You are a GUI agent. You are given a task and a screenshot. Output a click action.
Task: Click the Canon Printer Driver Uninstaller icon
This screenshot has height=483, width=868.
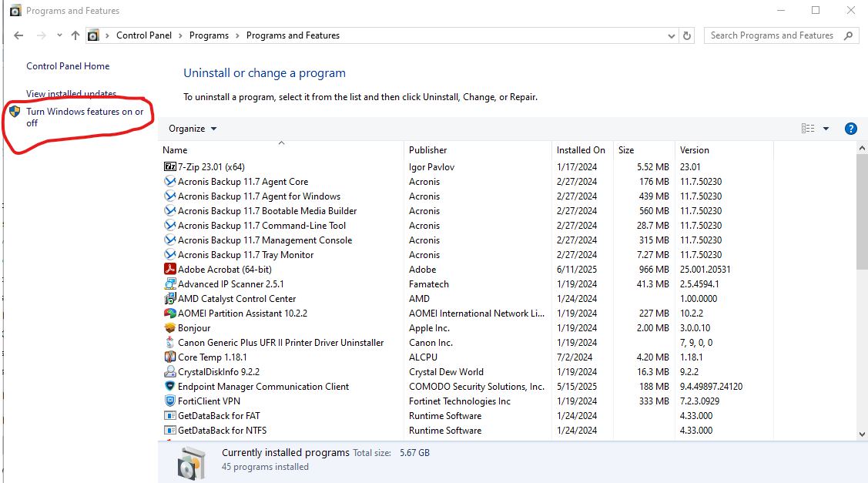coord(170,342)
